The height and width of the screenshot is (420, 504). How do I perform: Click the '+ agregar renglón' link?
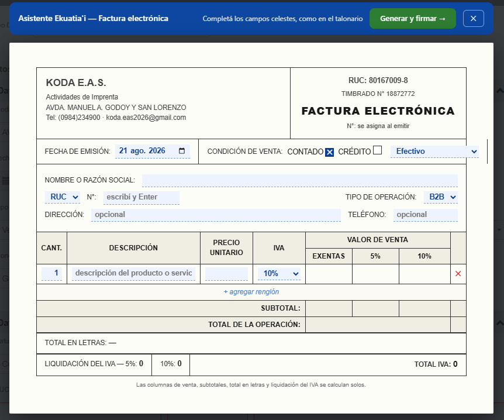[x=251, y=292]
